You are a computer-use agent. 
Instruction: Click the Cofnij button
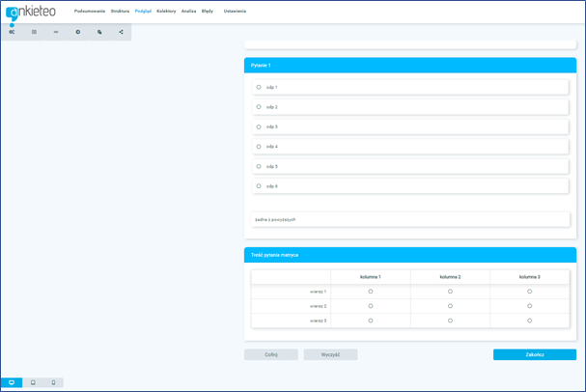[x=271, y=354]
